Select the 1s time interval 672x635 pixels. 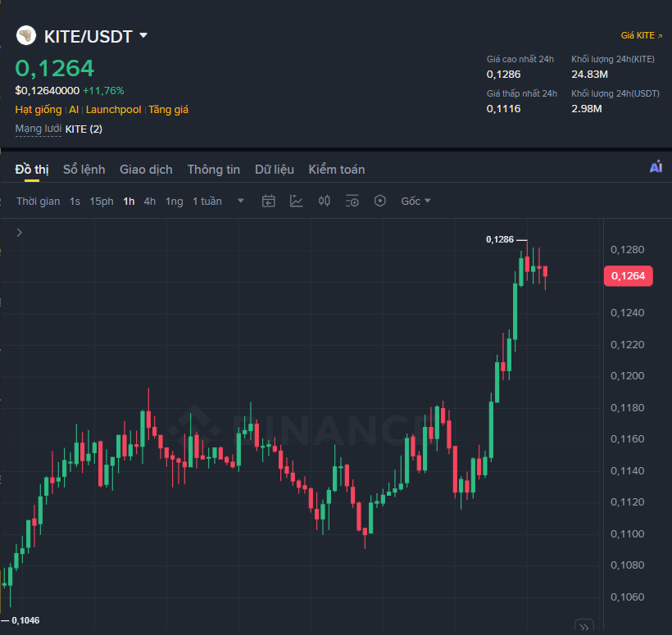coord(75,202)
